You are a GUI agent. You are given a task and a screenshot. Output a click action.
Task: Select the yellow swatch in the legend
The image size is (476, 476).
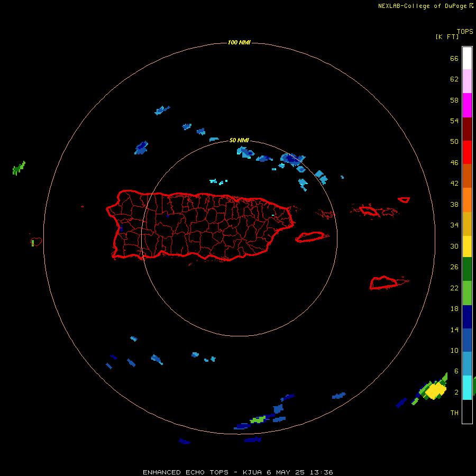(x=467, y=246)
